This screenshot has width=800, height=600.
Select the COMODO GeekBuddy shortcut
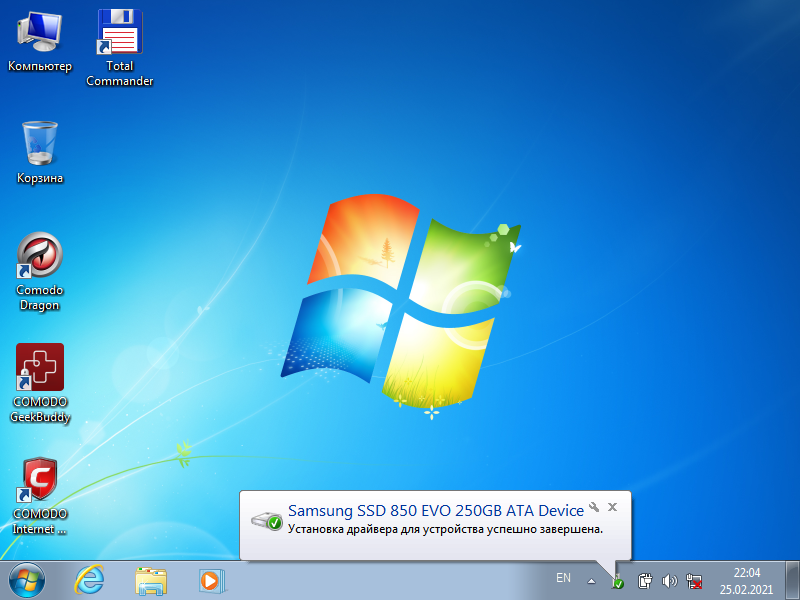[x=40, y=383]
